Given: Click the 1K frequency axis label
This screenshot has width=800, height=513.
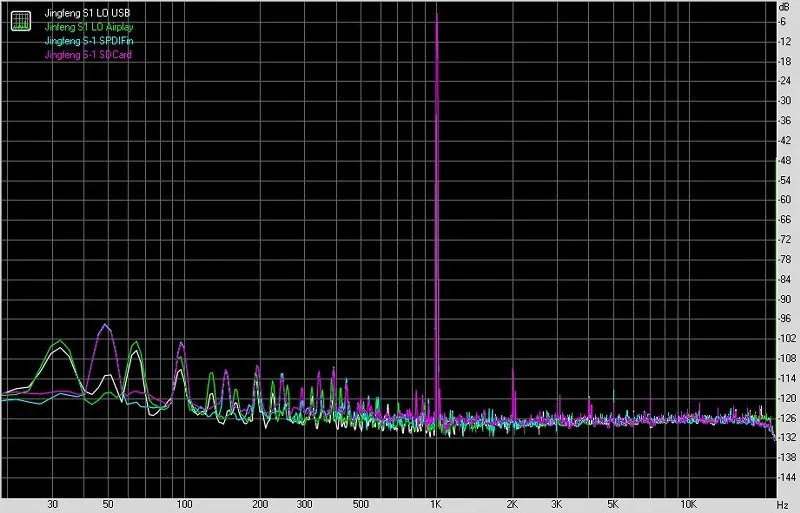Looking at the screenshot, I should [x=435, y=504].
